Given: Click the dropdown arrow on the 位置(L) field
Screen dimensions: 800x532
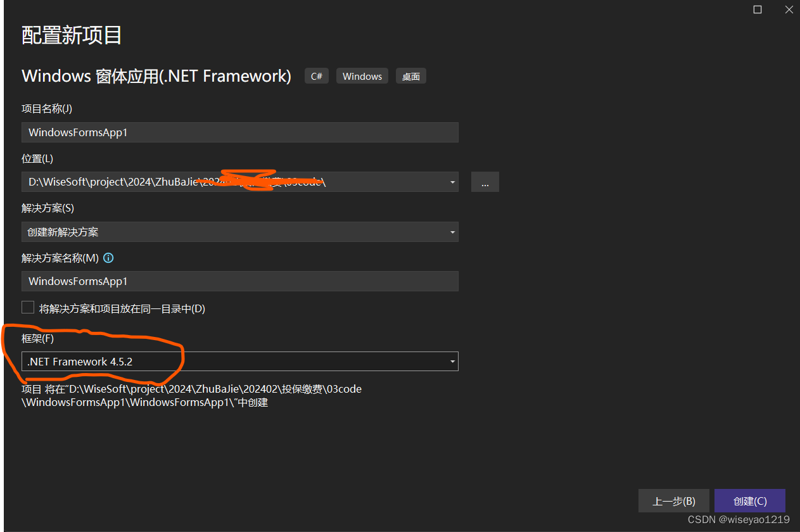Looking at the screenshot, I should coord(452,182).
